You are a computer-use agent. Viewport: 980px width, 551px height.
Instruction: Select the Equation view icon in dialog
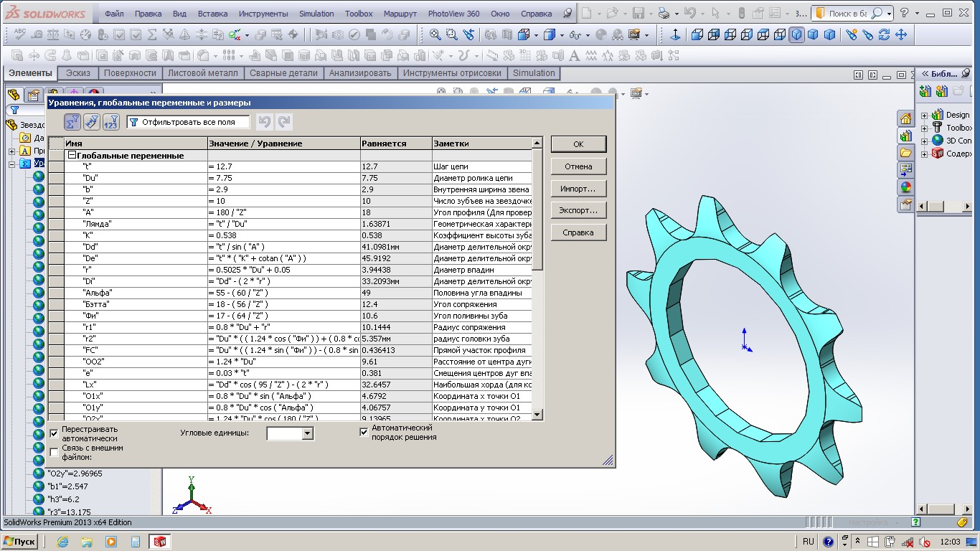72,122
